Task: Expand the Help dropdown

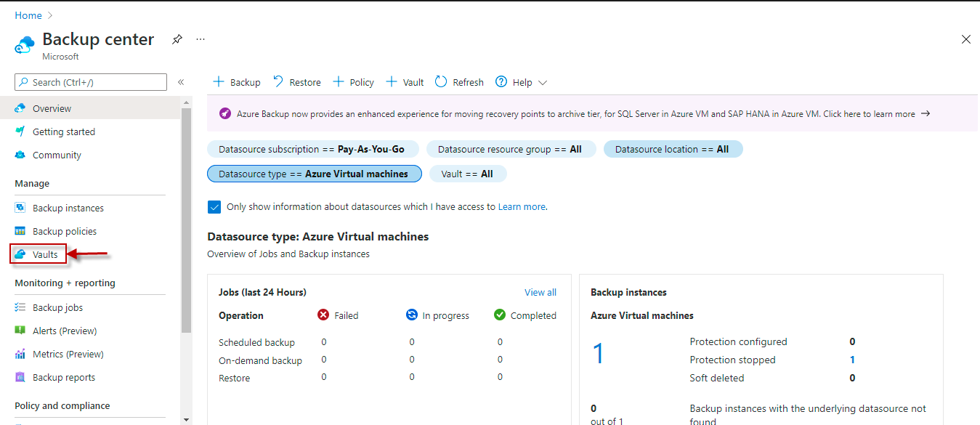Action: coord(521,82)
